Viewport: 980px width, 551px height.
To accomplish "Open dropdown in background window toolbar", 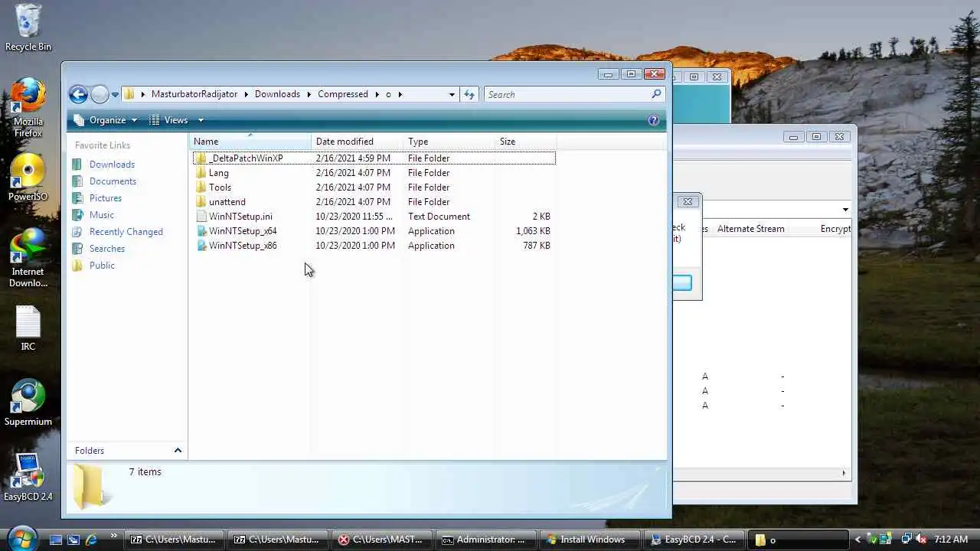I will pyautogui.click(x=845, y=210).
